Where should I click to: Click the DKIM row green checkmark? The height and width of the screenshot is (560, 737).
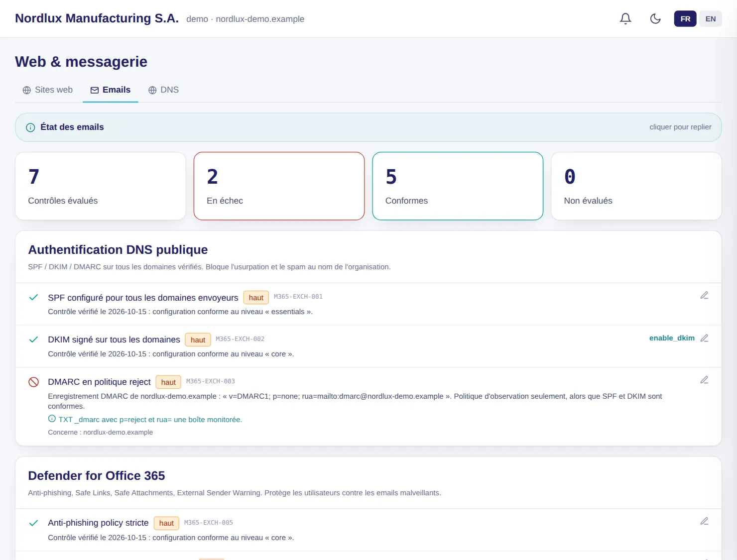(33, 340)
